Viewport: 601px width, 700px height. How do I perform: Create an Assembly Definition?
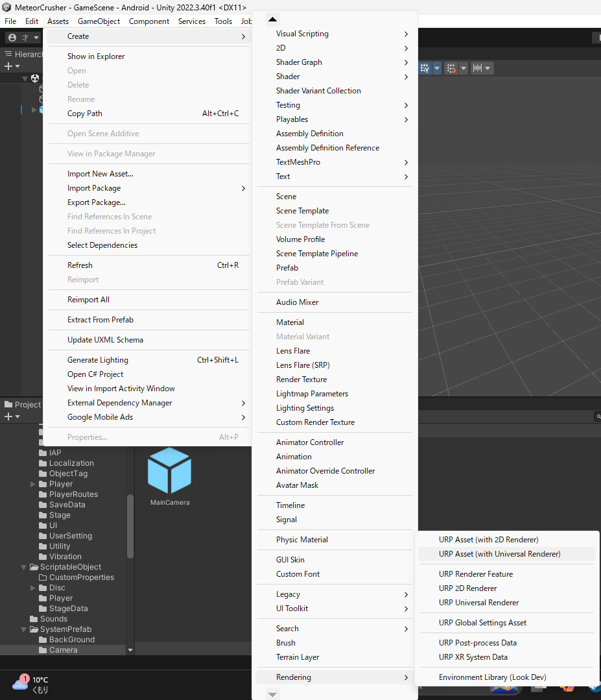335,134
